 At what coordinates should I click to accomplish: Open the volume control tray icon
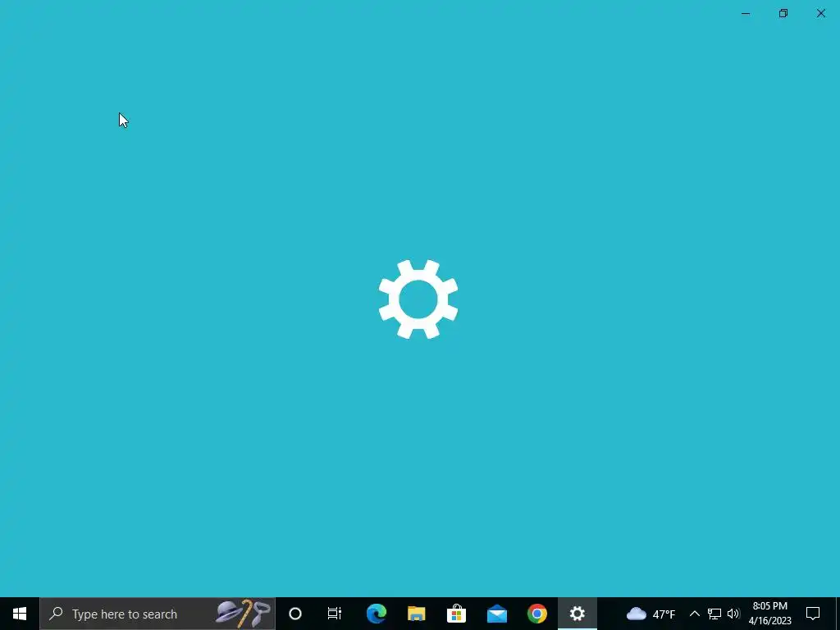coord(733,614)
